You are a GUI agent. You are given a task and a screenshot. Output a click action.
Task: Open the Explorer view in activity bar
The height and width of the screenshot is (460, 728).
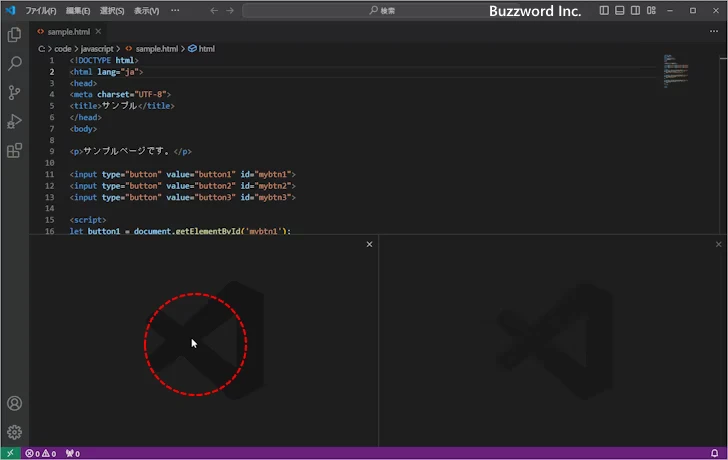tap(14, 35)
